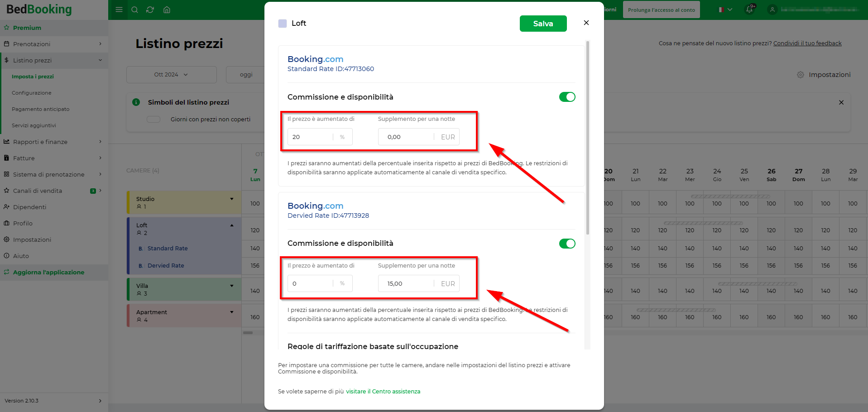Click Impostazioni gear icon in price list

click(801, 75)
